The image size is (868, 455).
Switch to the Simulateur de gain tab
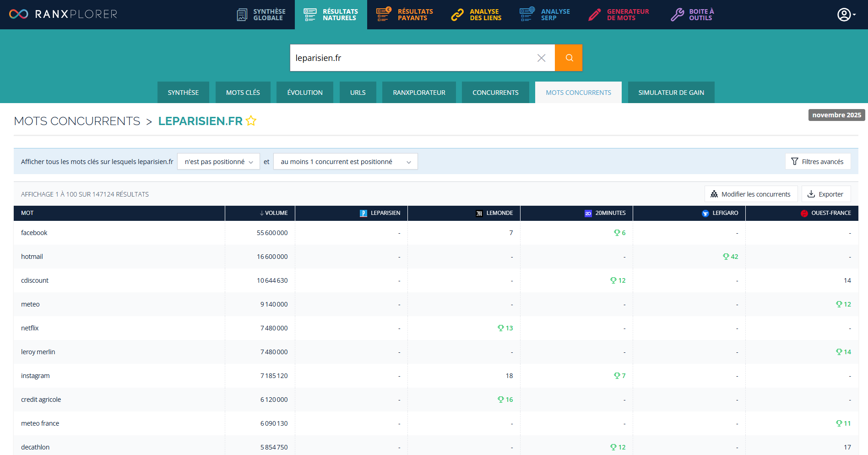click(x=671, y=93)
